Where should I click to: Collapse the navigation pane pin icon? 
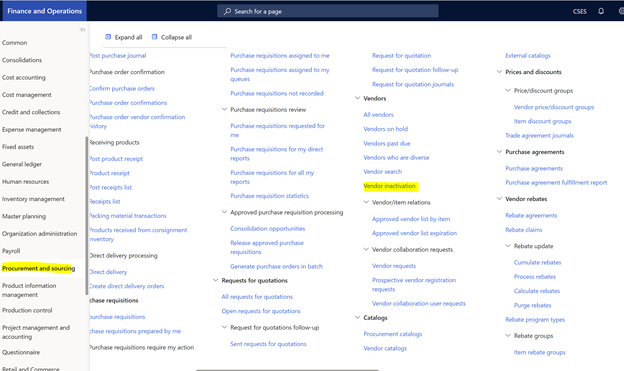tap(82, 29)
